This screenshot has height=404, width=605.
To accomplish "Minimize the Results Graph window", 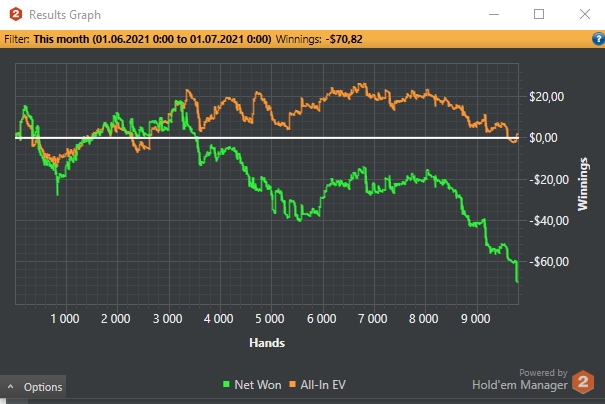I will coord(494,14).
